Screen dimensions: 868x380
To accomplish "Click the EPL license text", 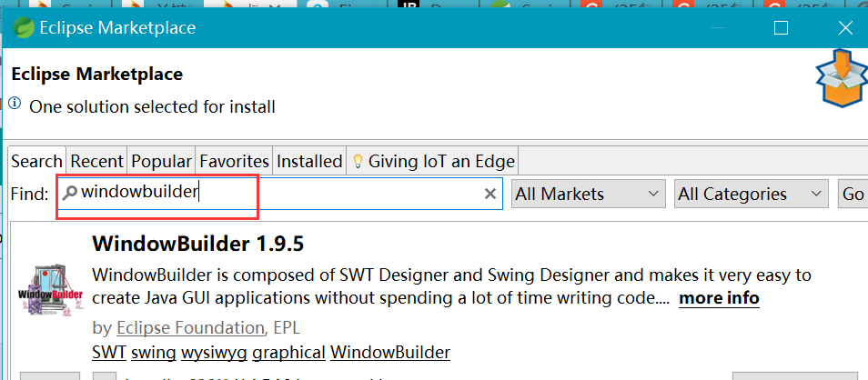I will pos(287,328).
